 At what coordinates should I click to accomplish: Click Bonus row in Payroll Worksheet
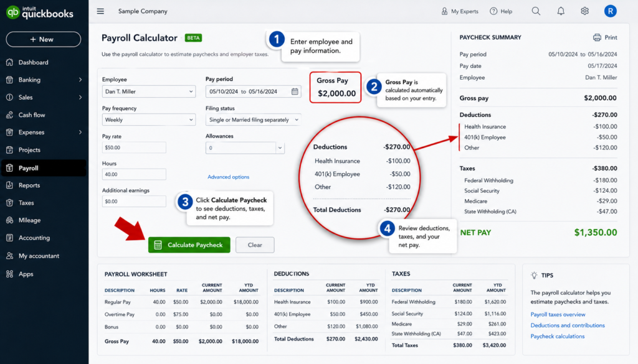(181, 327)
